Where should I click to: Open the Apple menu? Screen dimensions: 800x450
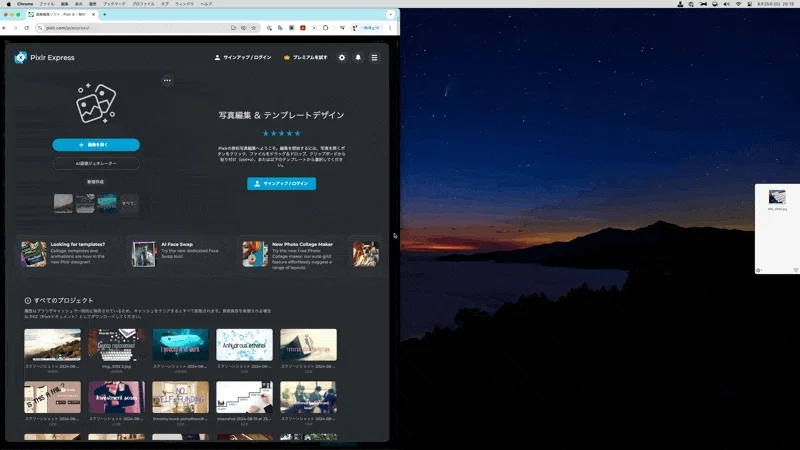tap(8, 4)
